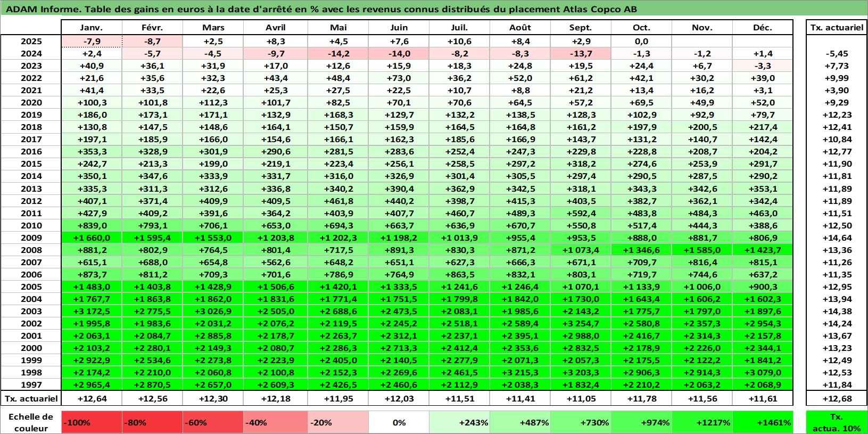Click the +12,68 overall actuarial rate
The width and height of the screenshot is (868, 434).
point(837,398)
